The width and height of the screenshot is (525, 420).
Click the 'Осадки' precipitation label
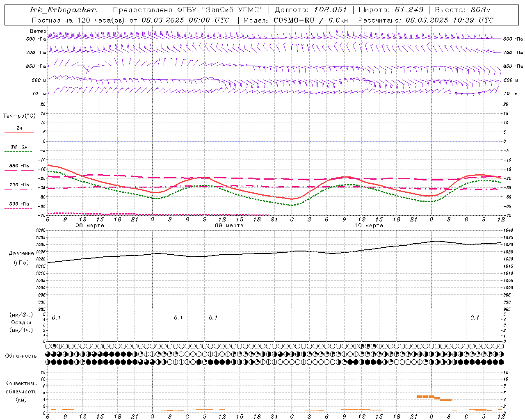21,322
